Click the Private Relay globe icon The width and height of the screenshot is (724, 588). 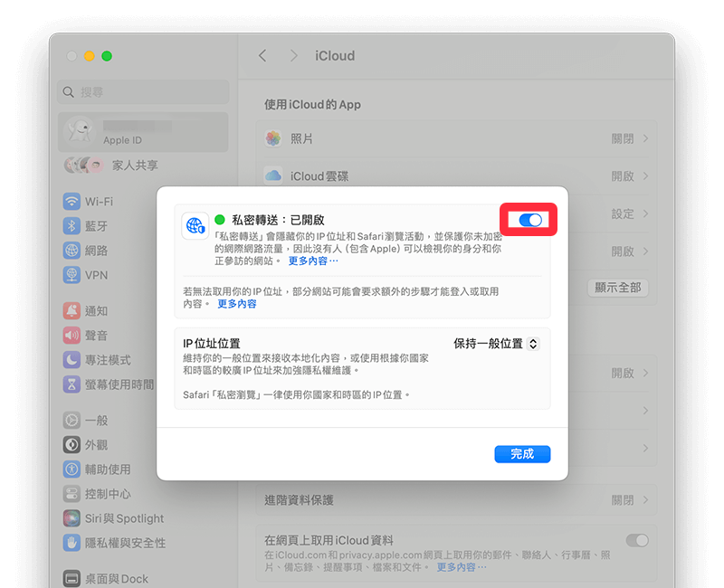coord(195,225)
